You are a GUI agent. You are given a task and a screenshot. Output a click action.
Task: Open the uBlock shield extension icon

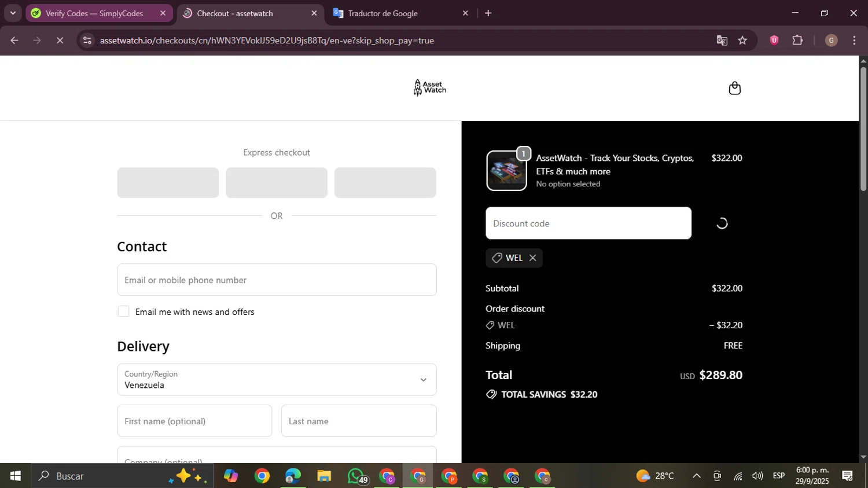coord(774,41)
